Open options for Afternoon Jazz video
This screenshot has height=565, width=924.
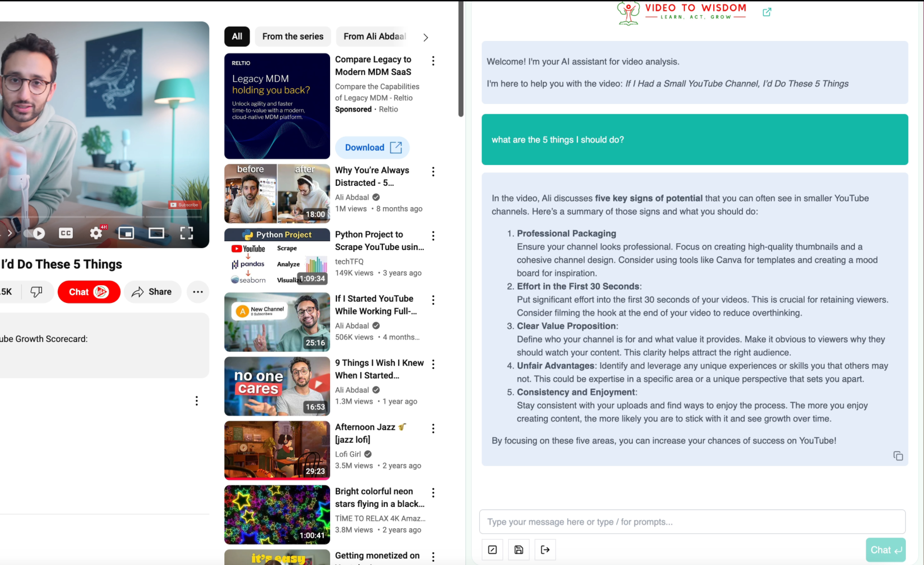click(433, 428)
